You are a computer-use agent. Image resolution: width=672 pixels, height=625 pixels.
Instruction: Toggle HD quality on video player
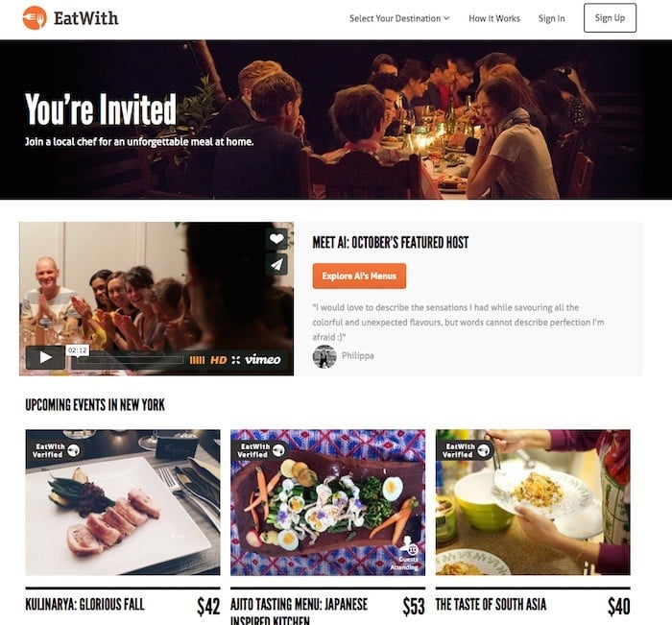pos(218,360)
